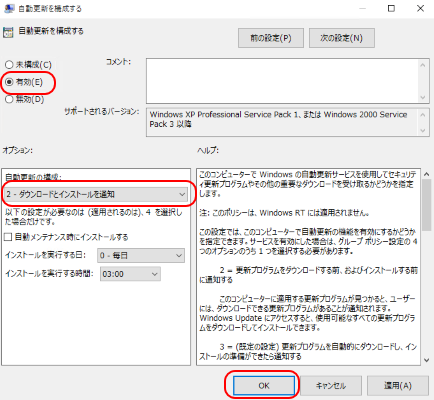The width and height of the screenshot is (434, 400).
Task: Go to 前の設定(P) previous setting
Action: pyautogui.click(x=271, y=38)
